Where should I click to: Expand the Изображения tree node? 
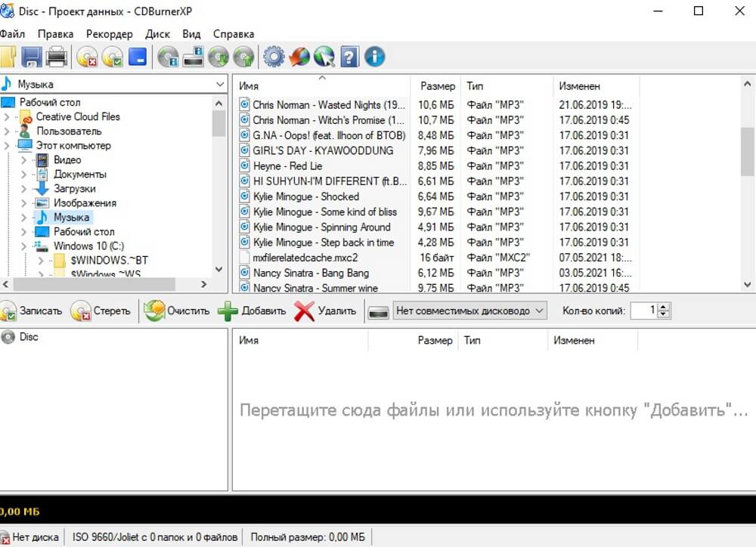(x=23, y=203)
